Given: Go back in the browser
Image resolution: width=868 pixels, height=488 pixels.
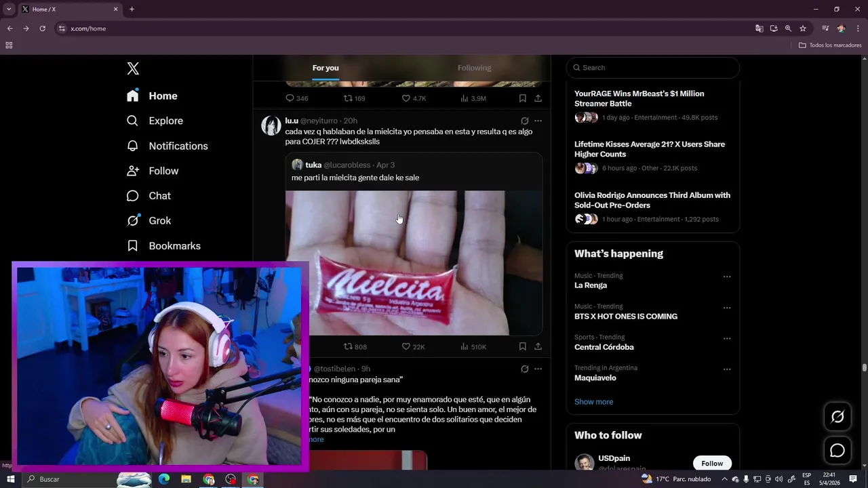Looking at the screenshot, I should (9, 28).
